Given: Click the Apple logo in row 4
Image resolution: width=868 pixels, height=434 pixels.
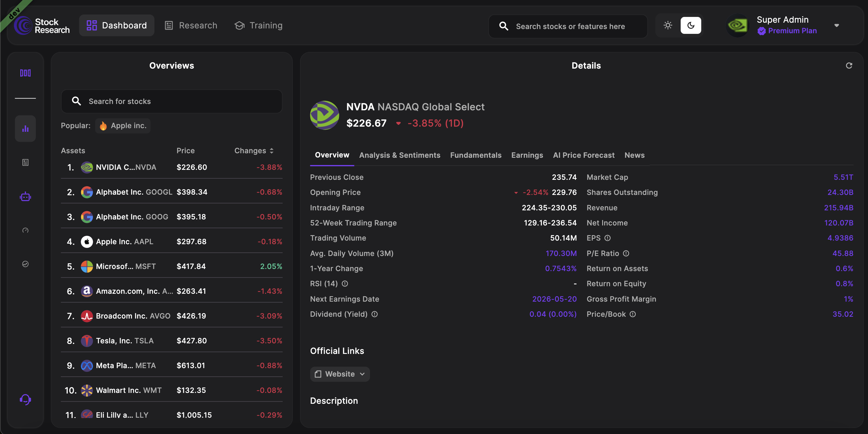Looking at the screenshot, I should (86, 241).
